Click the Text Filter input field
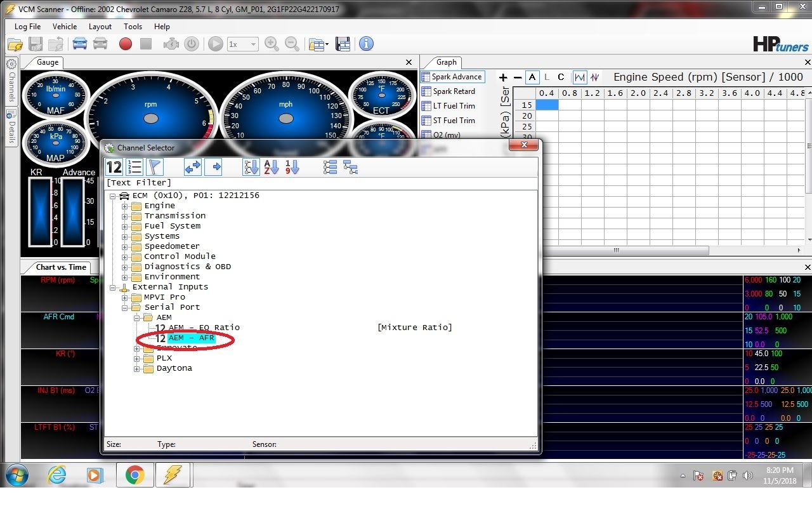The image size is (812, 518). tap(320, 183)
